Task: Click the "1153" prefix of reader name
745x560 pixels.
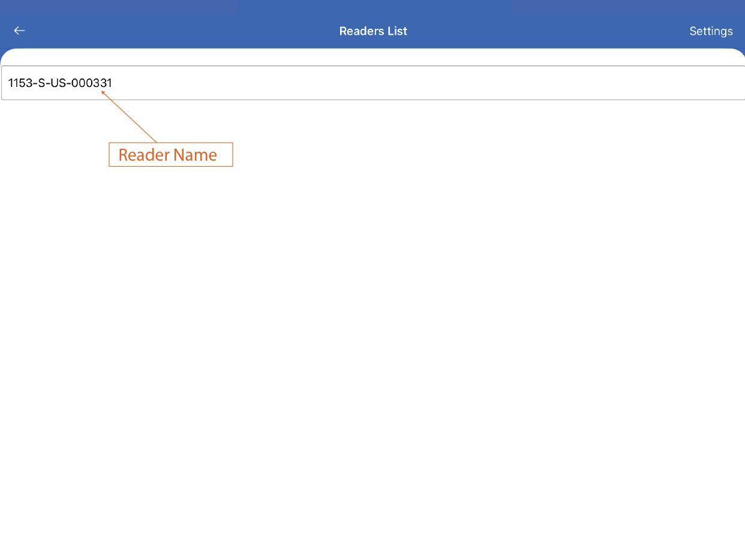Action: point(18,83)
